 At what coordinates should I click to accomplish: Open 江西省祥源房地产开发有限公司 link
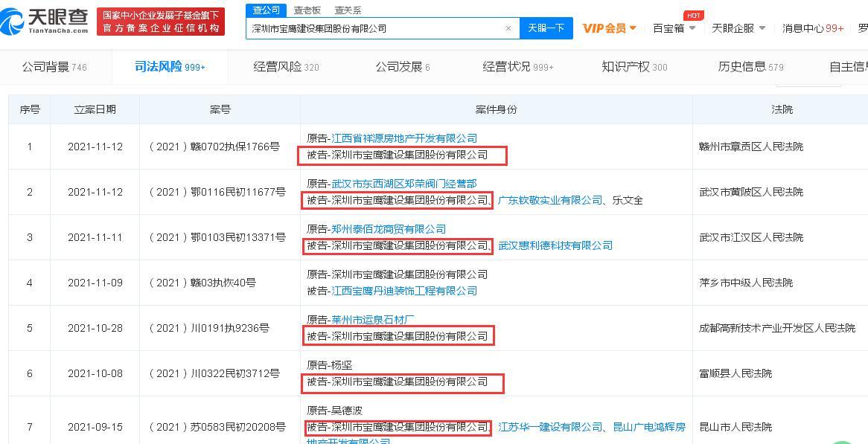click(404, 138)
